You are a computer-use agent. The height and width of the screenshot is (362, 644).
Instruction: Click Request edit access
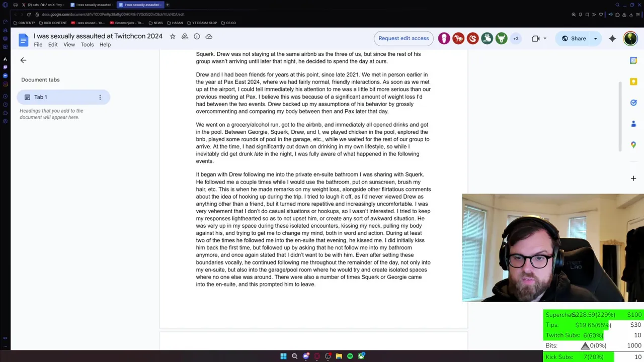(404, 38)
